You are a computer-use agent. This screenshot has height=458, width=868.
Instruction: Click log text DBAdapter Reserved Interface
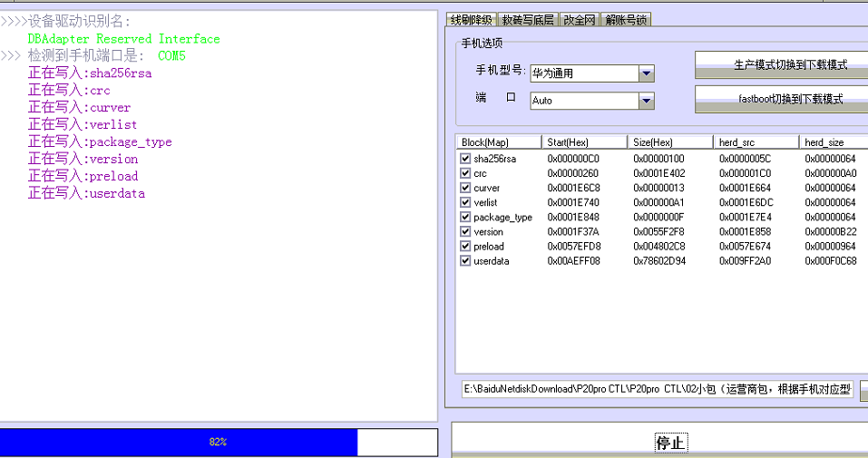click(x=123, y=39)
